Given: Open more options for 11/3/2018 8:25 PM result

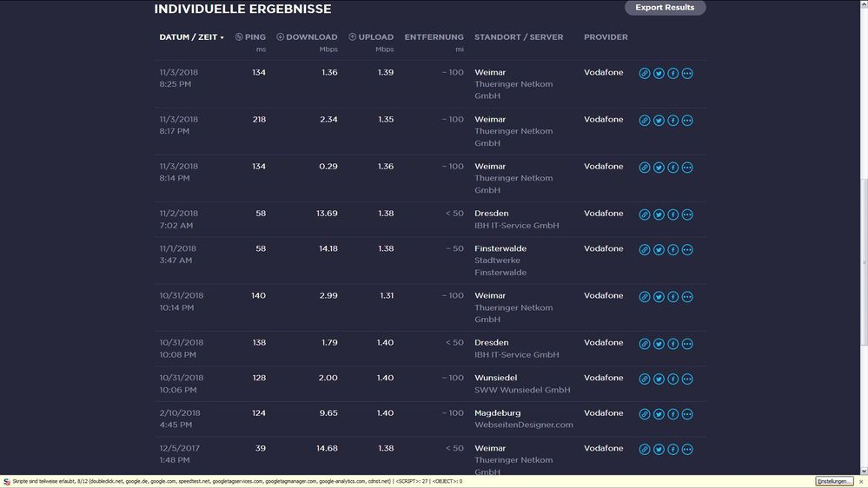Looking at the screenshot, I should (x=687, y=73).
